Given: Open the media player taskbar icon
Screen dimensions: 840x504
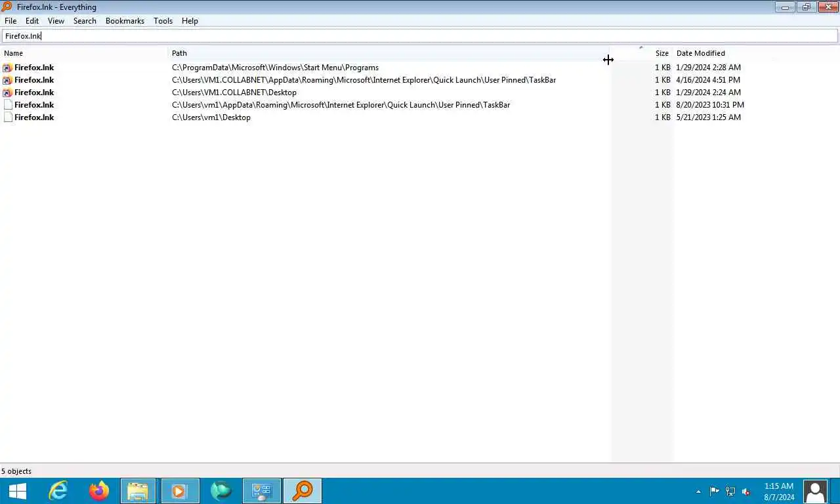Looking at the screenshot, I should [179, 491].
